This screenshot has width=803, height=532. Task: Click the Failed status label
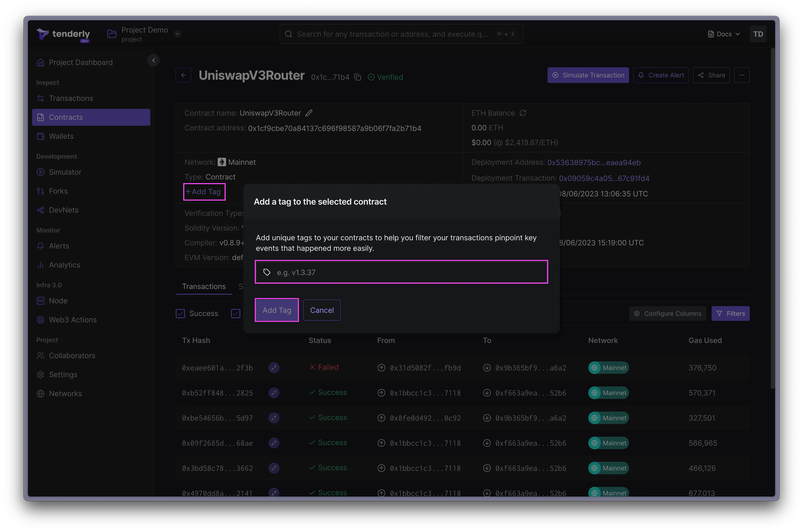(324, 367)
